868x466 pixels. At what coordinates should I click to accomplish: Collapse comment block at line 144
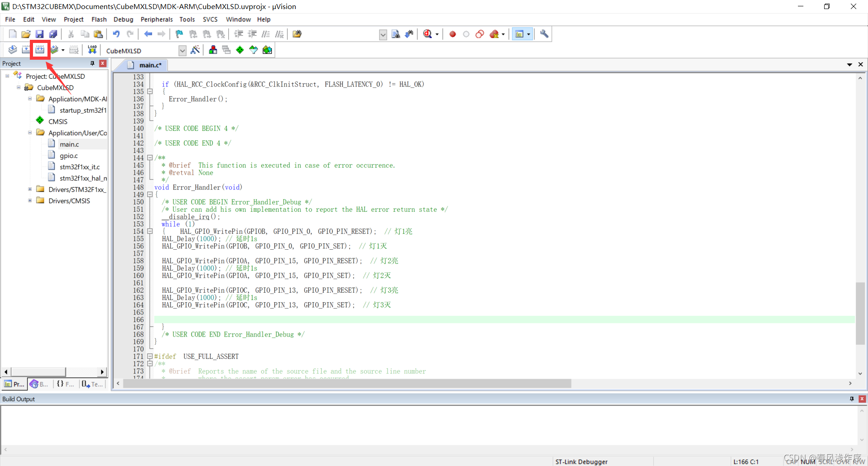[150, 158]
